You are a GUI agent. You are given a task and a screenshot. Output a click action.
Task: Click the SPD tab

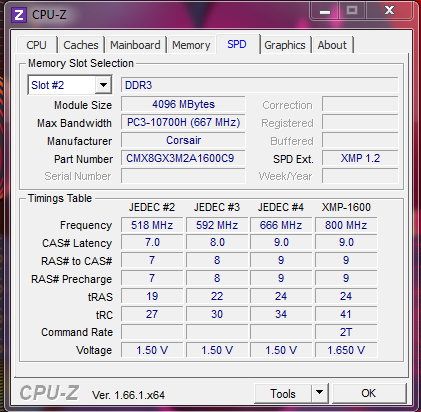click(237, 44)
